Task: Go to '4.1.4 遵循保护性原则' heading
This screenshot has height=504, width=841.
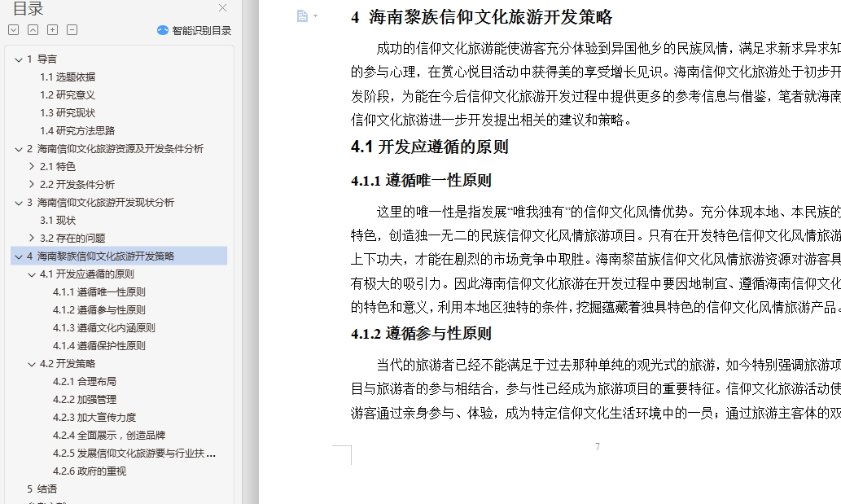Action: 99,346
